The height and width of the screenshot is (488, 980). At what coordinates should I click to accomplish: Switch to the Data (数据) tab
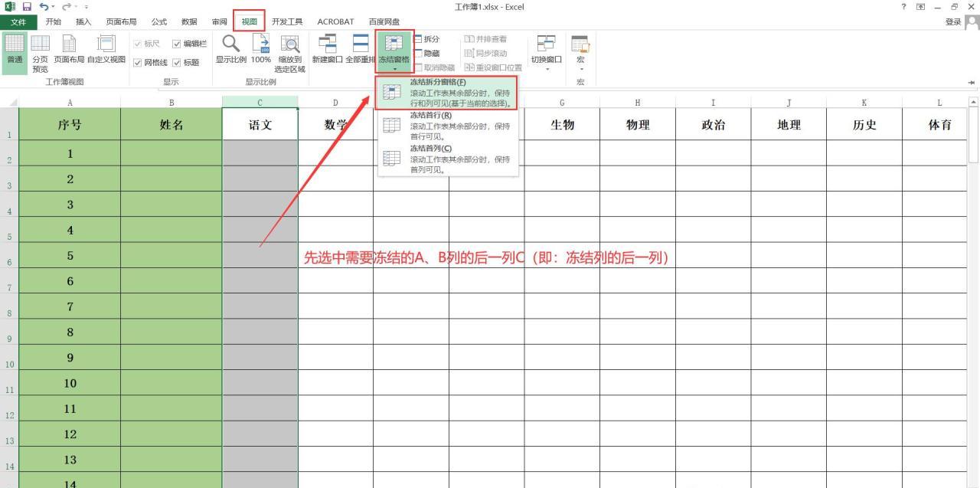point(189,21)
